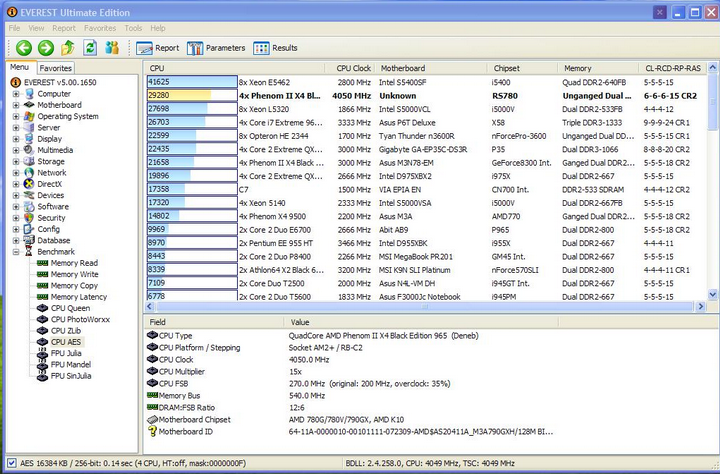Click the Up one level toolbar icon
Viewport: 720px width, 474px height.
coord(68,47)
